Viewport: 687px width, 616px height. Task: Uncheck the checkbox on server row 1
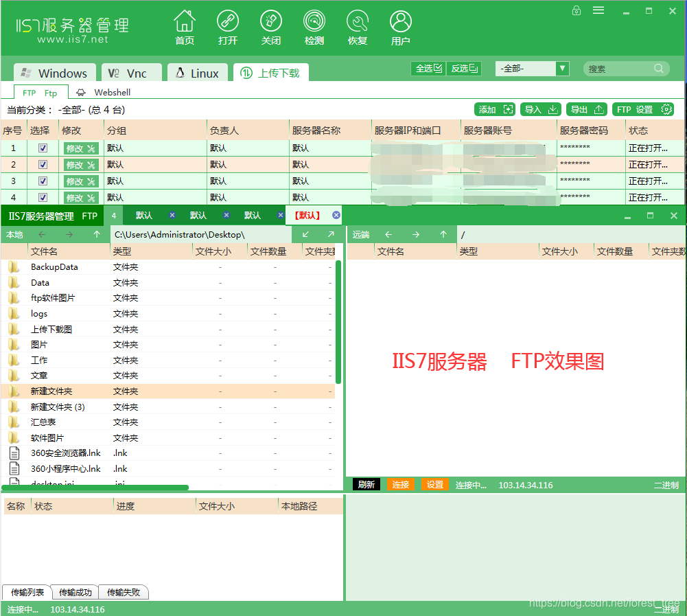43,148
